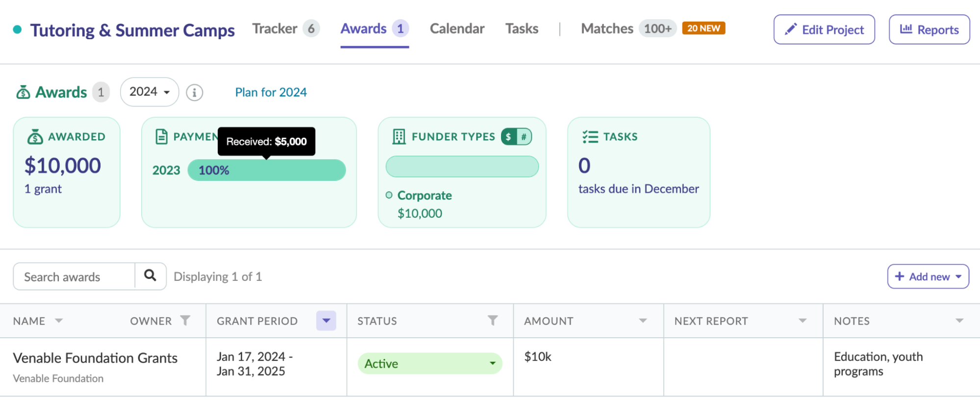This screenshot has height=400, width=980.
Task: Open the Owner column filter funnel
Action: 185,321
